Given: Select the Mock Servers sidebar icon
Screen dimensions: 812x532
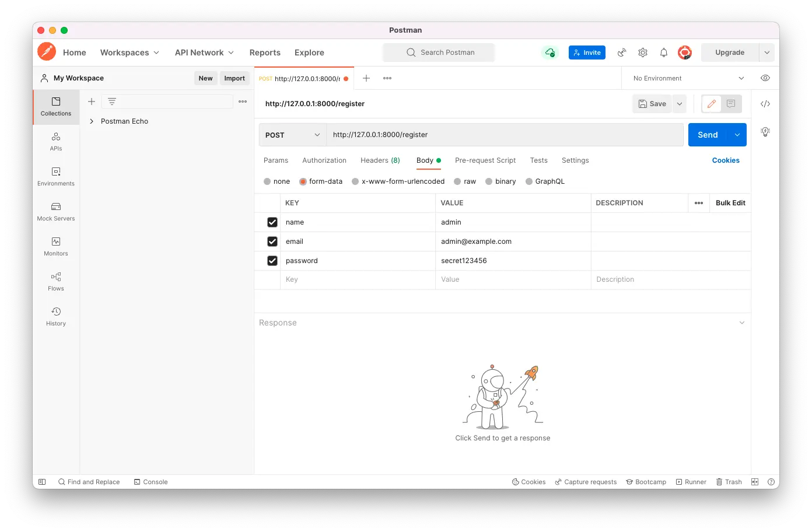Looking at the screenshot, I should point(55,211).
